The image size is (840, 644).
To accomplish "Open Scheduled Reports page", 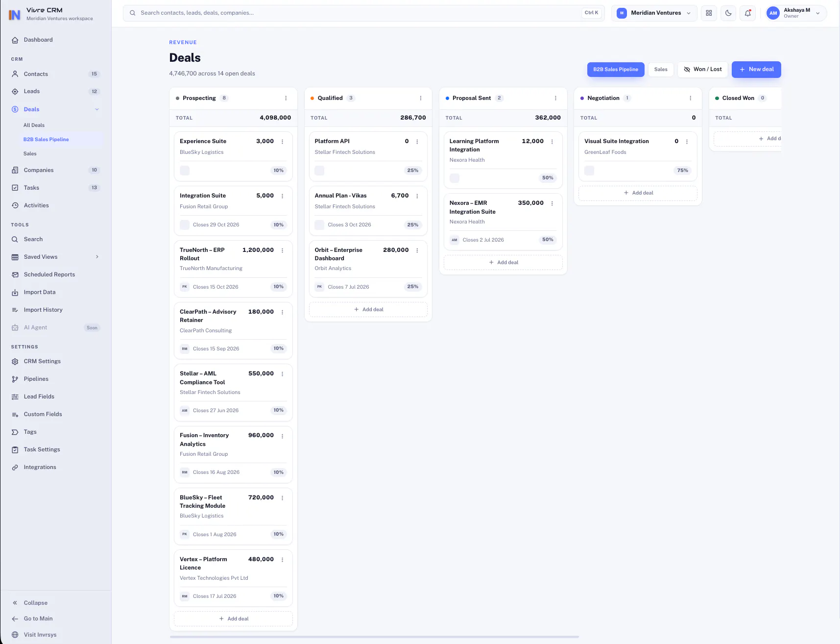I will tap(56, 274).
